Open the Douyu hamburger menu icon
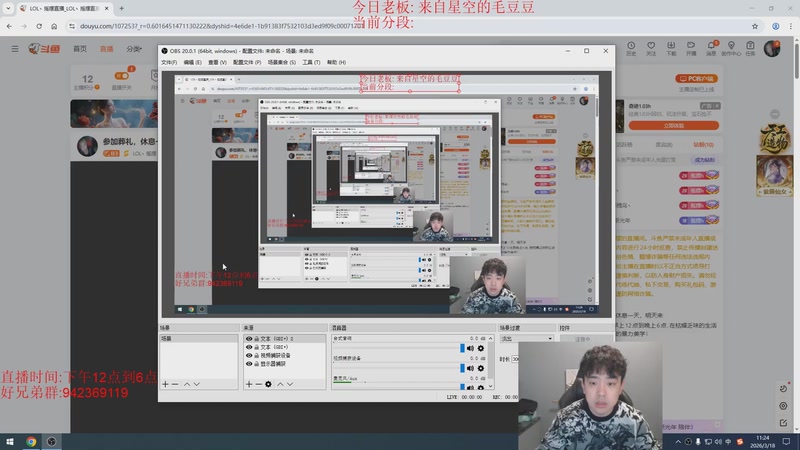This screenshot has height=450, width=800. [15, 48]
